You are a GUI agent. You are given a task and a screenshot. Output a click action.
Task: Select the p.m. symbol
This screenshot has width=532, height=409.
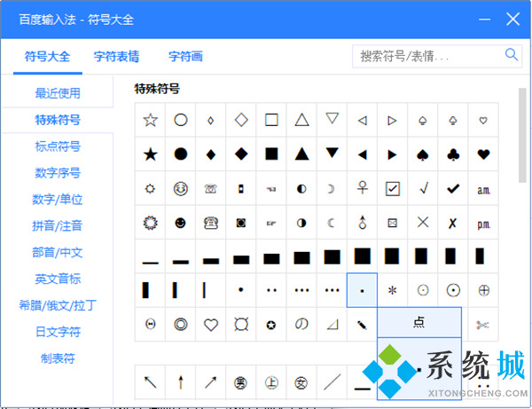tap(483, 224)
